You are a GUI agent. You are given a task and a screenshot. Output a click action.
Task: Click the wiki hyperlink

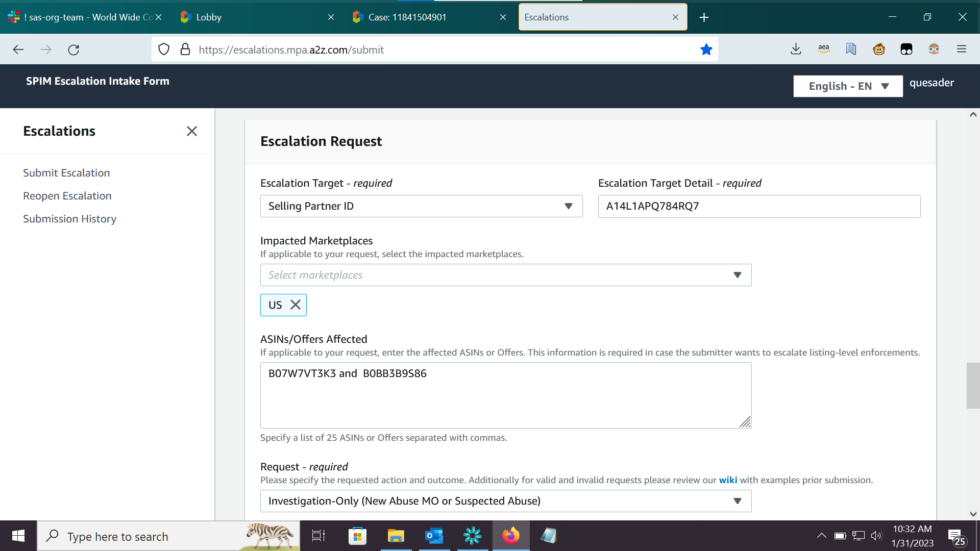(728, 480)
